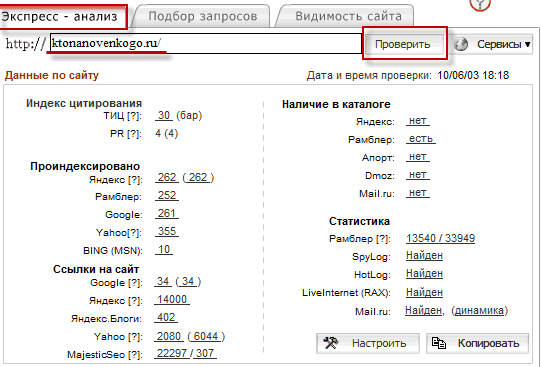Open Яндекс backlinks link 14000
This screenshot has height=367, width=541.
tap(172, 299)
